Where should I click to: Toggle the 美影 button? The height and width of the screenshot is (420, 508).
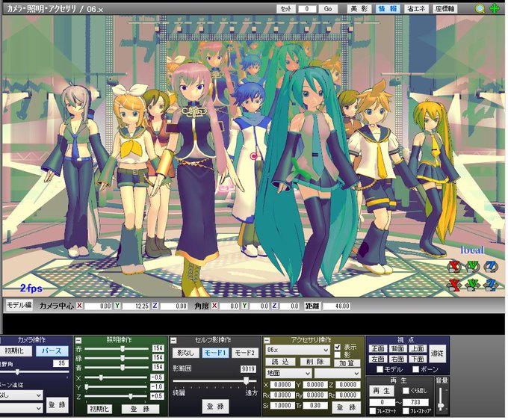pos(359,9)
